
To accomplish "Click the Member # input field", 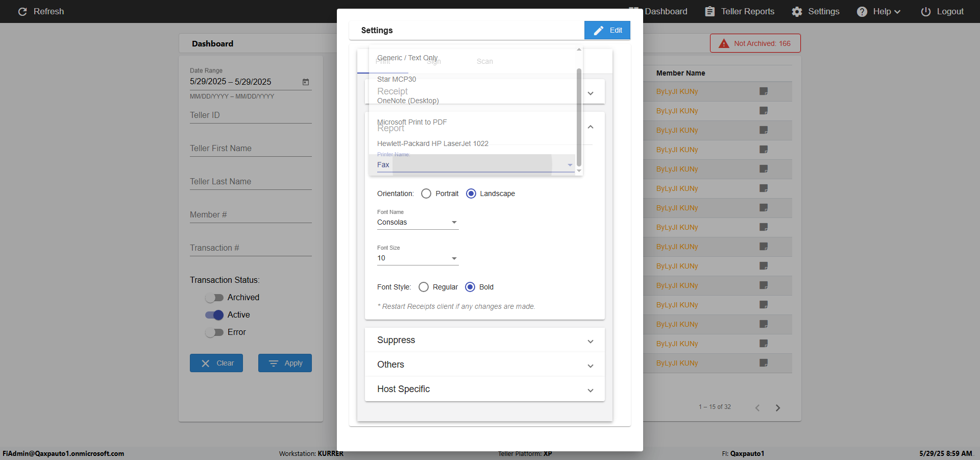I will 251,215.
